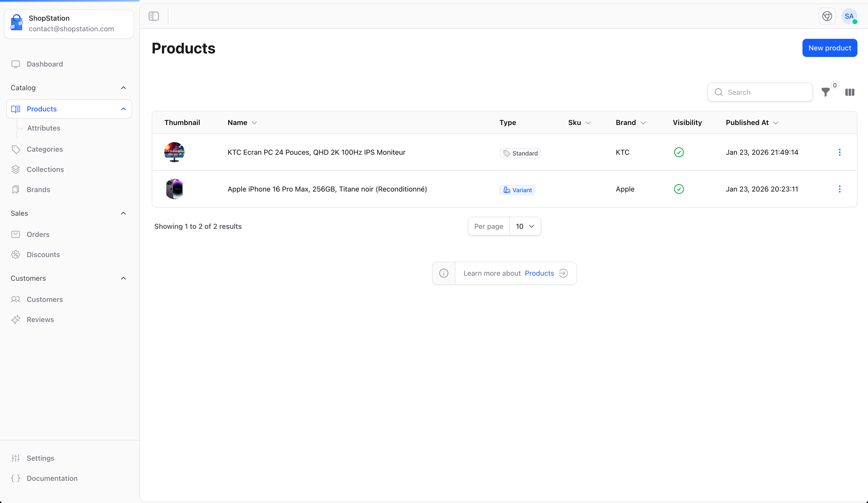Click the Brands bookmark icon
This screenshot has width=868, height=503.
(16, 189)
